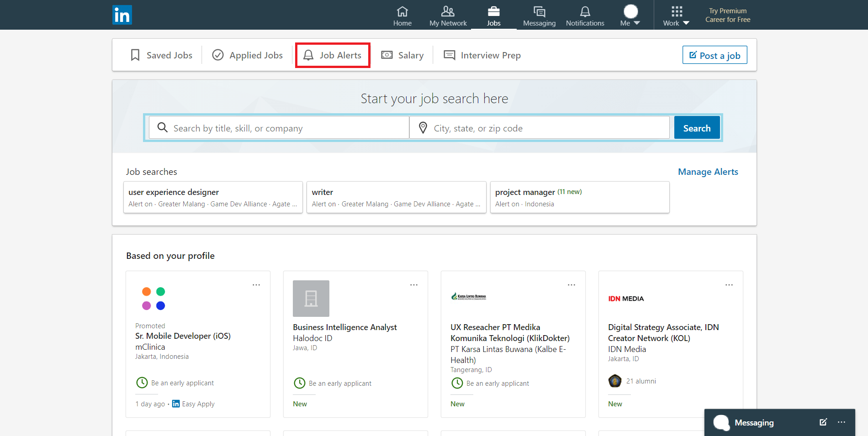
Task: Click the LinkedIn logo icon
Action: [122, 15]
